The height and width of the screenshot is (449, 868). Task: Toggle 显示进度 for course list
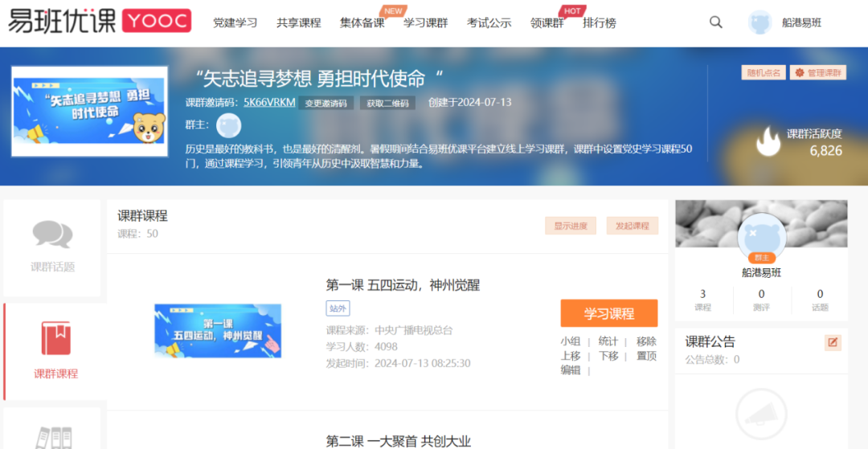coord(571,227)
